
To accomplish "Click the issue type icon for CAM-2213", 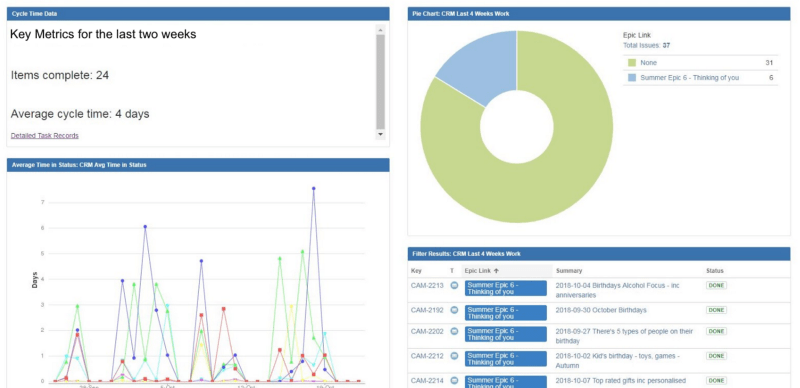I will (454, 285).
